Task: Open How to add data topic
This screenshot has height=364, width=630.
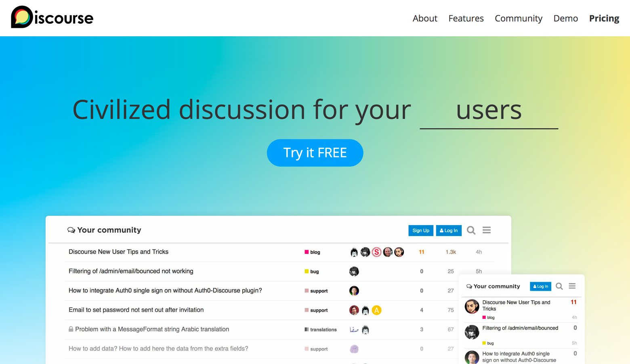Action: [158, 349]
